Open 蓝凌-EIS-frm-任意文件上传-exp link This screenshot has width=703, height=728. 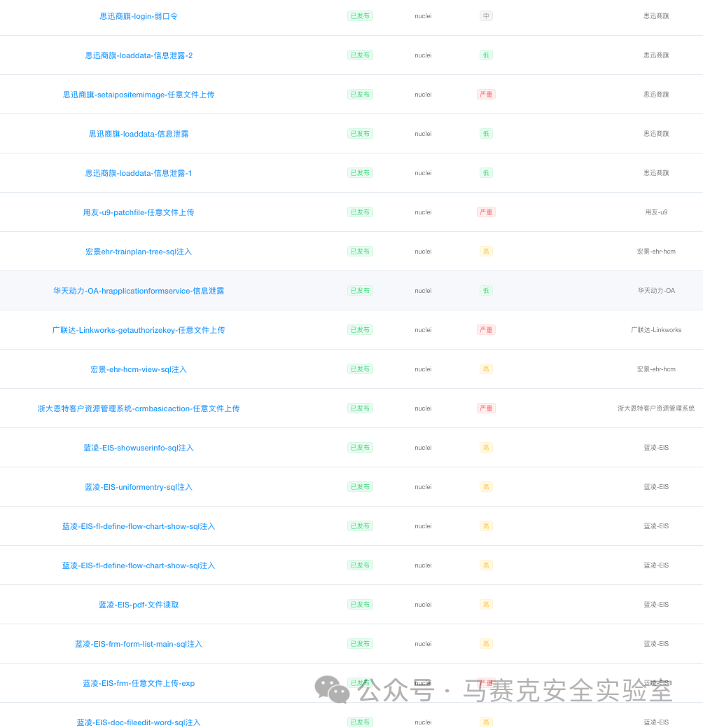pos(139,683)
